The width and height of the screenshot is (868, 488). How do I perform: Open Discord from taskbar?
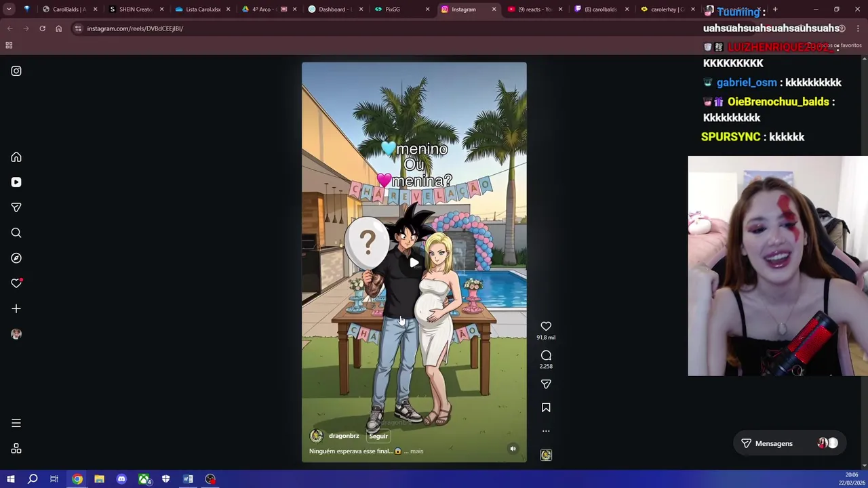(121, 479)
